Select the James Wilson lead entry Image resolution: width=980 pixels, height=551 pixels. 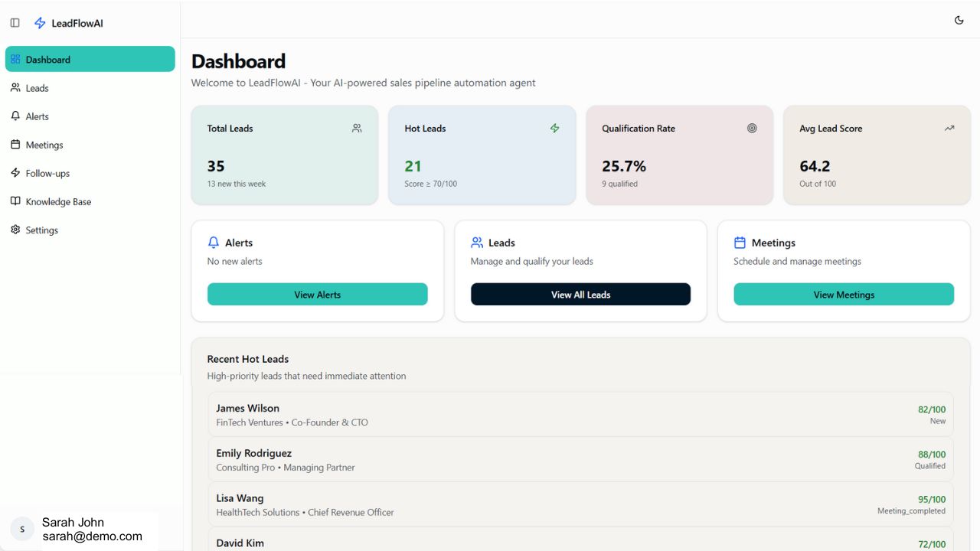tap(580, 414)
